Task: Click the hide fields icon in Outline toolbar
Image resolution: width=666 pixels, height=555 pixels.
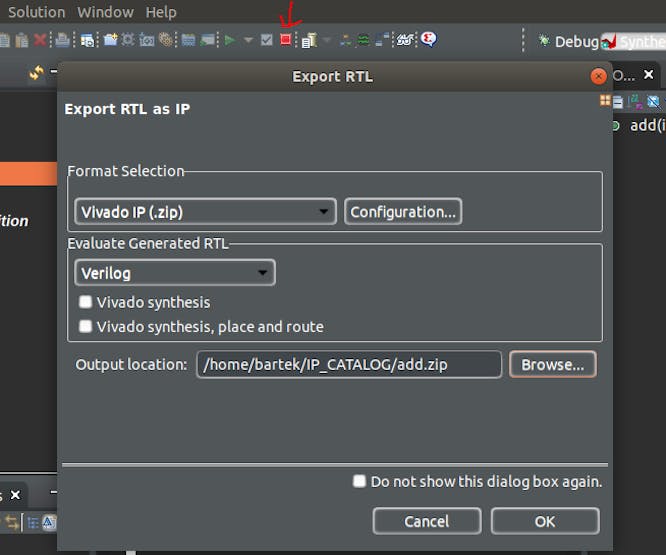Action: click(654, 101)
